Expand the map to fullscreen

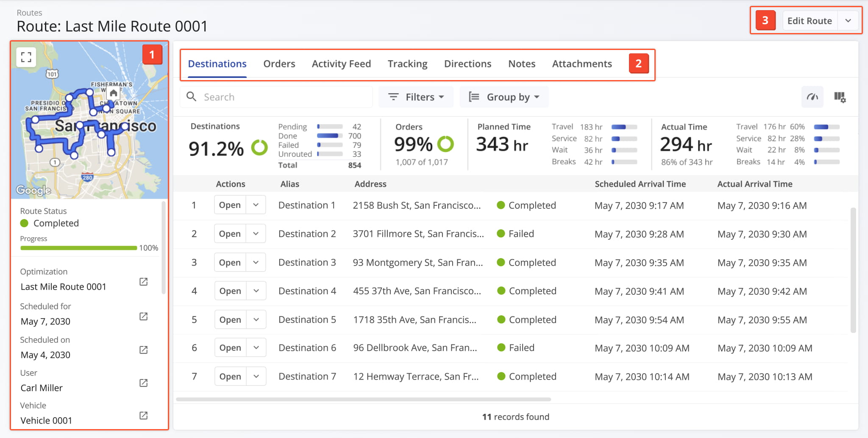coord(26,57)
